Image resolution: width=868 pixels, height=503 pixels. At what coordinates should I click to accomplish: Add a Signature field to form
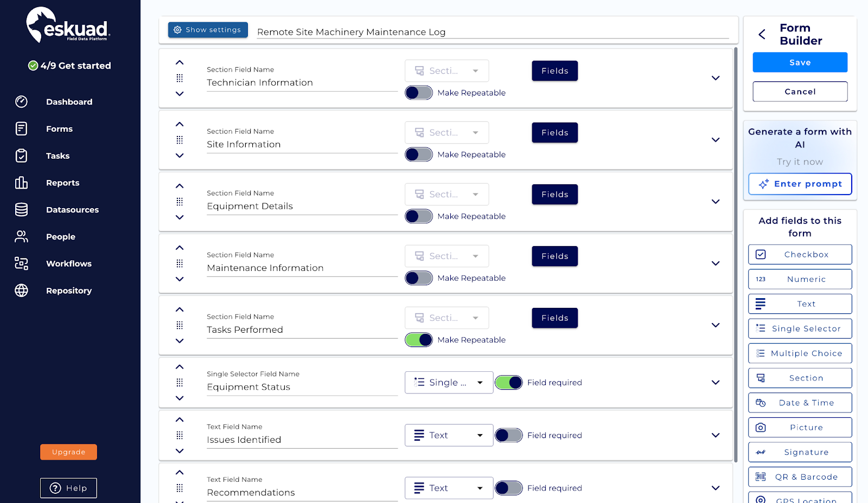[x=800, y=452]
